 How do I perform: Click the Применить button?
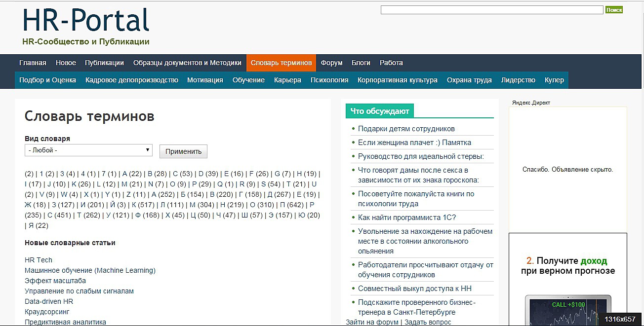(x=183, y=151)
